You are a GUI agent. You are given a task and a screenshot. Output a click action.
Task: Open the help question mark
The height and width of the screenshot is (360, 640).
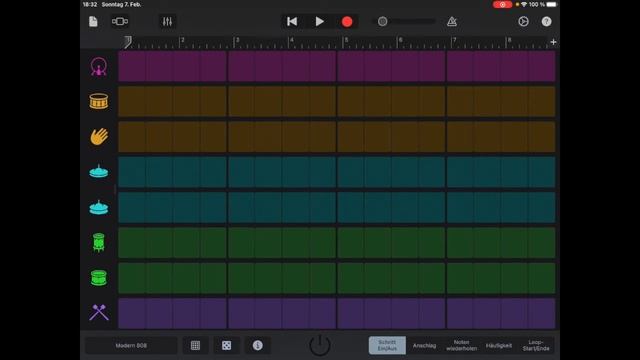[547, 21]
